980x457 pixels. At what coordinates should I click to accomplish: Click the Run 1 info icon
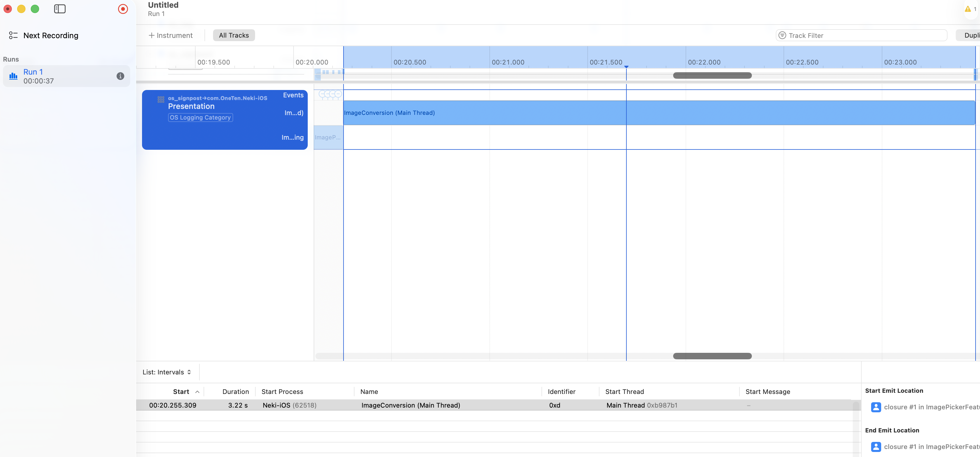tap(120, 76)
